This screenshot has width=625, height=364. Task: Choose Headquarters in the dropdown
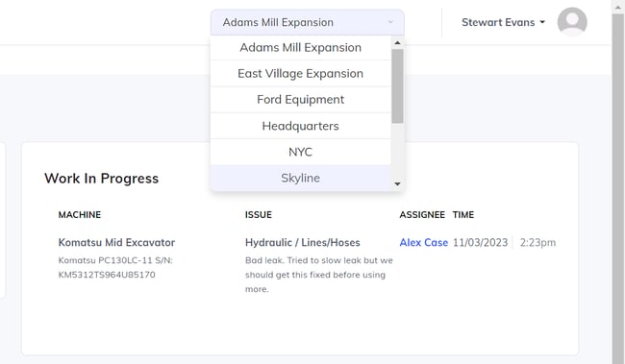(301, 126)
